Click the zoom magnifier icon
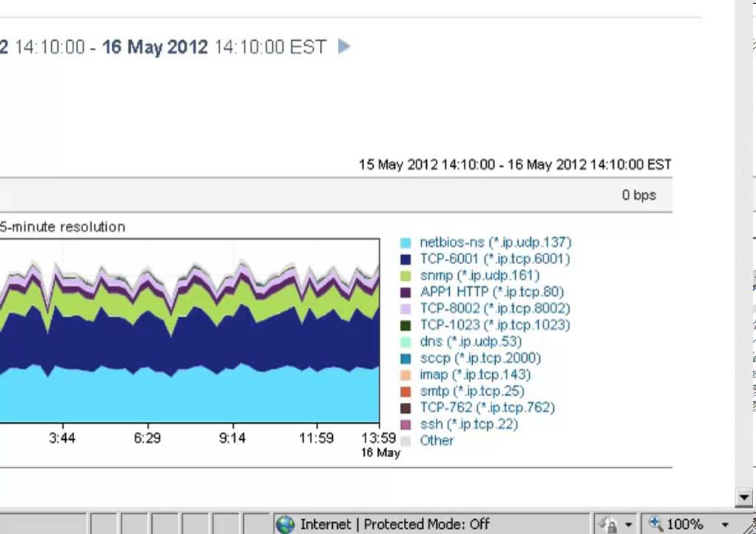The image size is (756, 534). click(x=655, y=523)
